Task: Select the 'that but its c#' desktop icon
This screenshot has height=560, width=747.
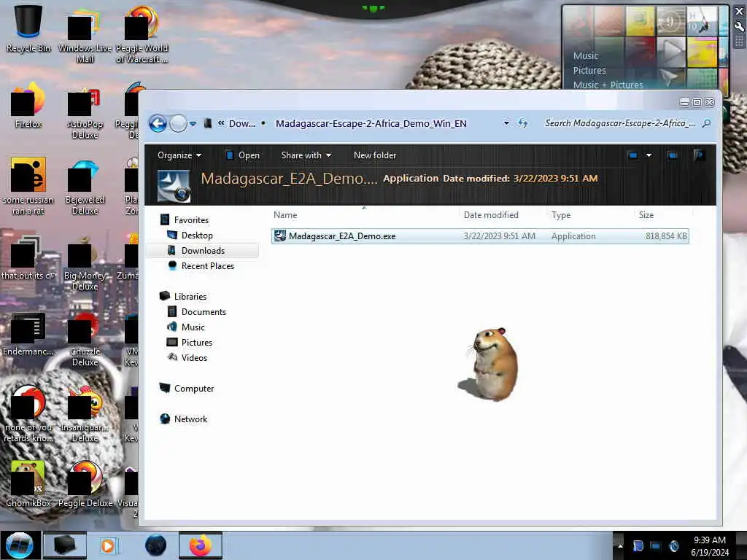Action: 28,257
